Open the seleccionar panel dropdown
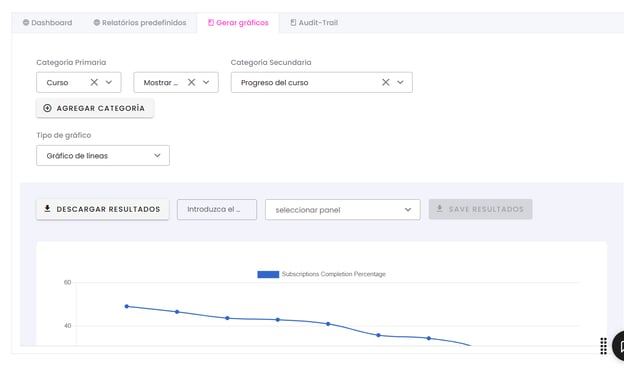The image size is (624, 368). pyautogui.click(x=343, y=210)
